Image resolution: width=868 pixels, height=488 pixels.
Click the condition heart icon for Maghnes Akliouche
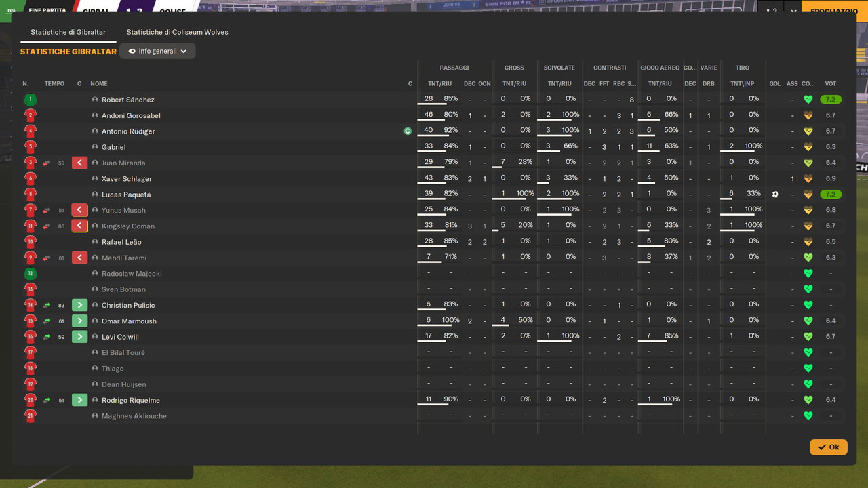point(808,415)
